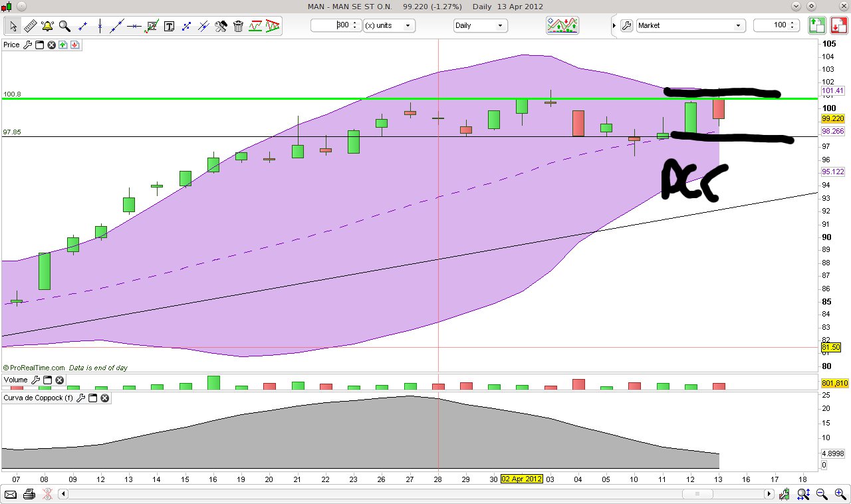
Task: Select the zoom magnifier tool
Action: coord(63,25)
